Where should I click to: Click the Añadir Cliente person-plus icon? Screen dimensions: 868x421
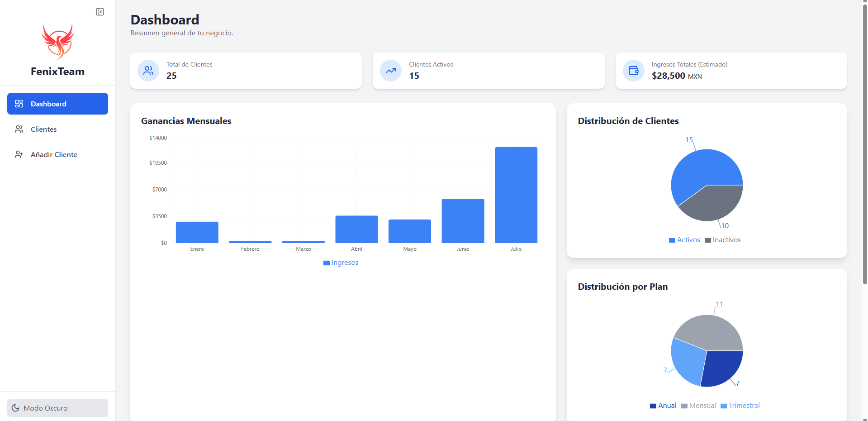pyautogui.click(x=19, y=154)
